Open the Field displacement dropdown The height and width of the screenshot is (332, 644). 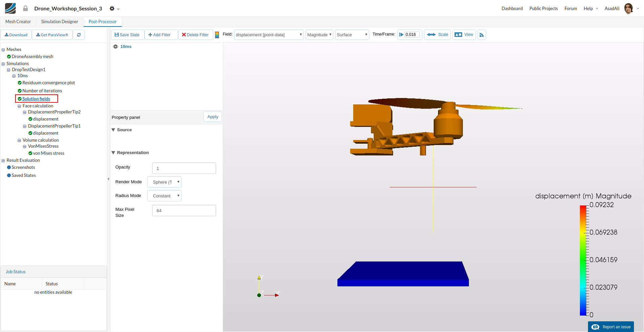(269, 35)
